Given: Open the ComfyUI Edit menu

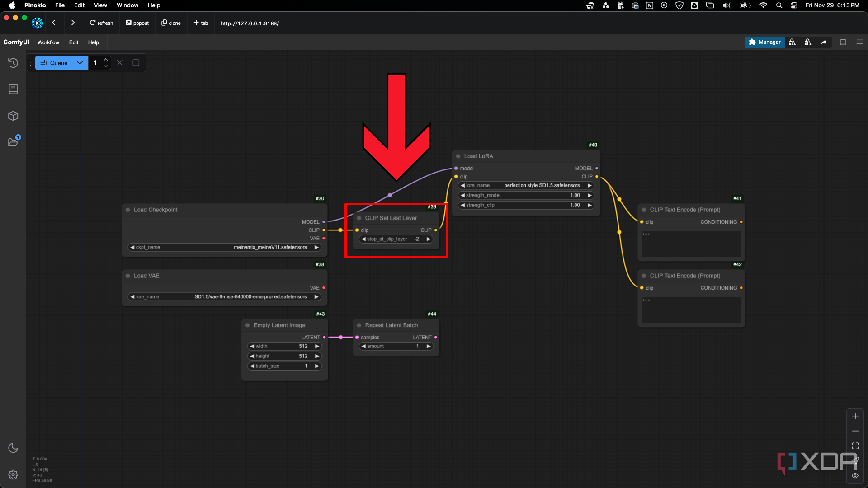Looking at the screenshot, I should (74, 42).
